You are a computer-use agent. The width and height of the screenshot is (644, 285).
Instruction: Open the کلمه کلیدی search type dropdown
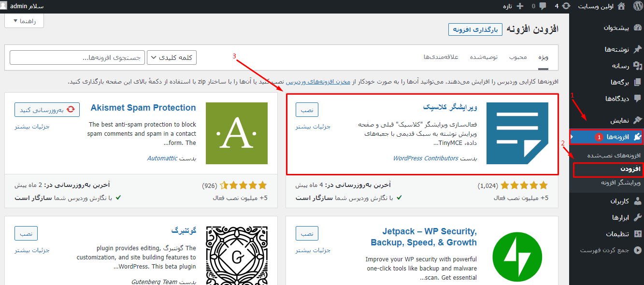click(172, 57)
